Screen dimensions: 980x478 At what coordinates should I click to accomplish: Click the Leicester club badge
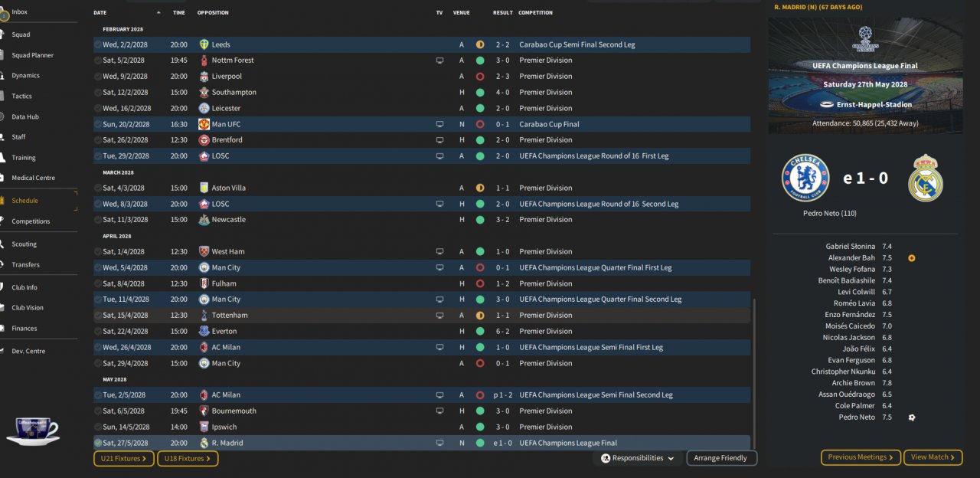[204, 109]
